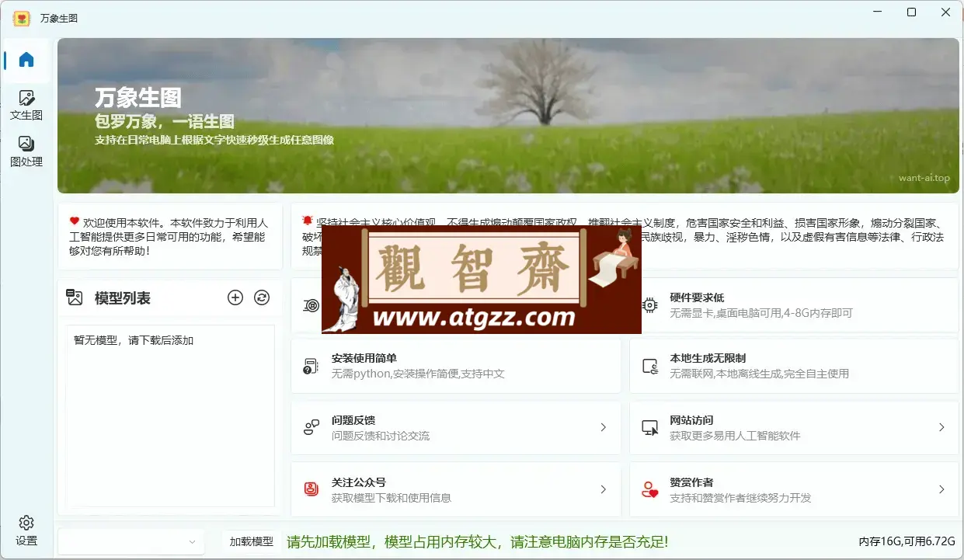Click the partly hidden target icon card

(x=311, y=305)
